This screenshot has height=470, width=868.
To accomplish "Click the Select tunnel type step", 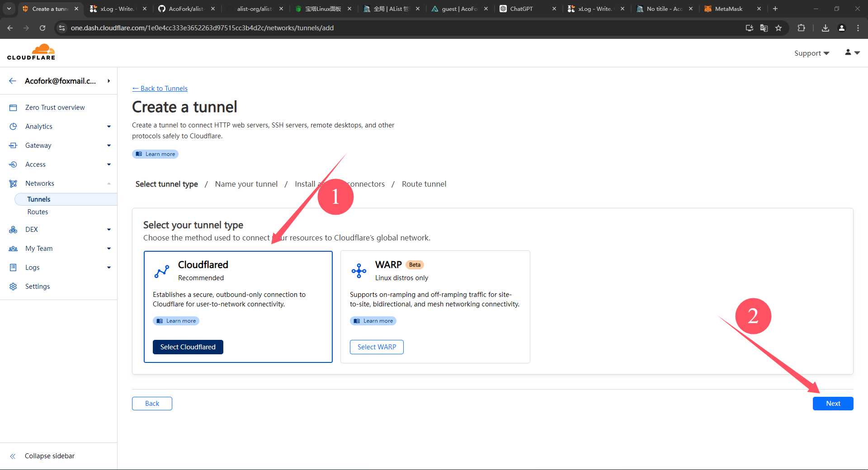I will pos(167,184).
